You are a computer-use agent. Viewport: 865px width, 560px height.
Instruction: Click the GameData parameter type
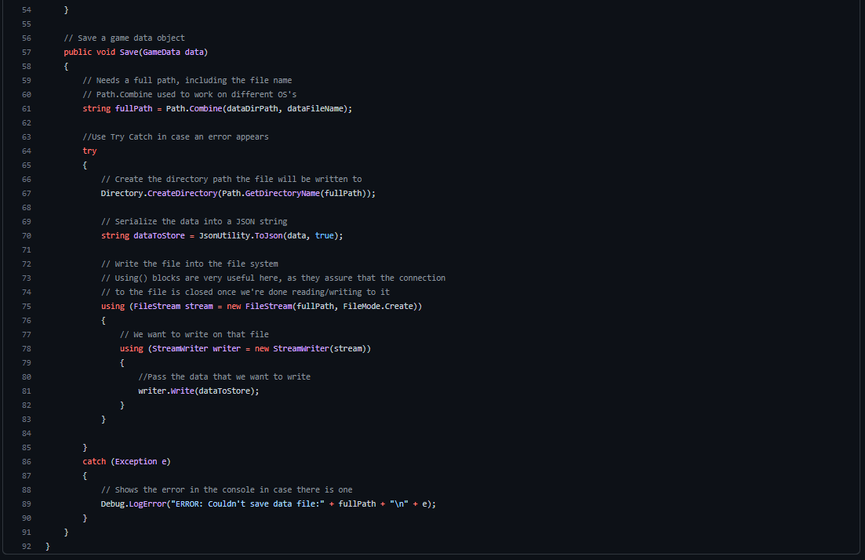161,52
